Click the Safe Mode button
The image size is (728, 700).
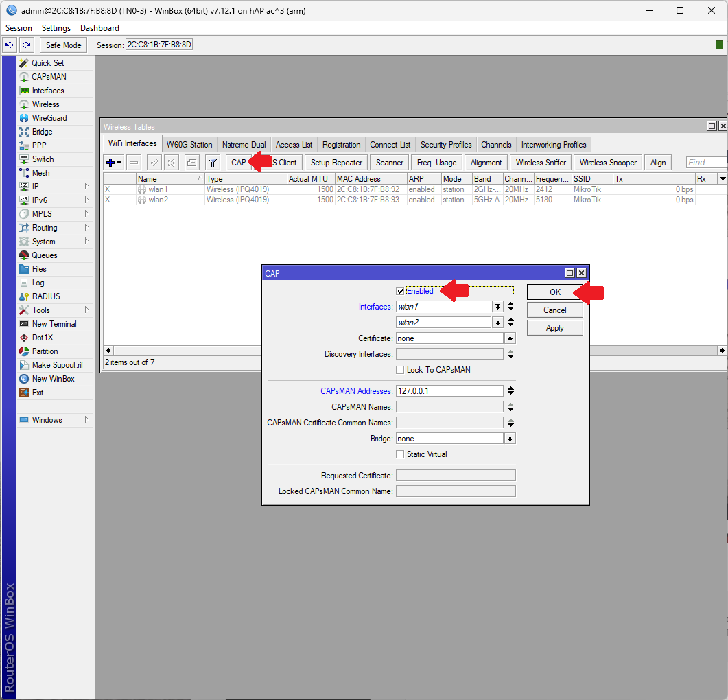tap(63, 45)
